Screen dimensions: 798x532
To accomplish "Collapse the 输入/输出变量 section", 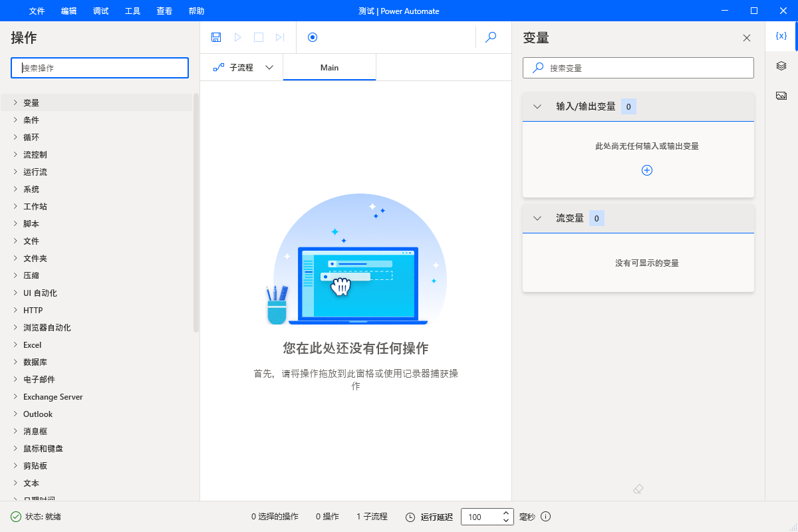I will click(537, 106).
